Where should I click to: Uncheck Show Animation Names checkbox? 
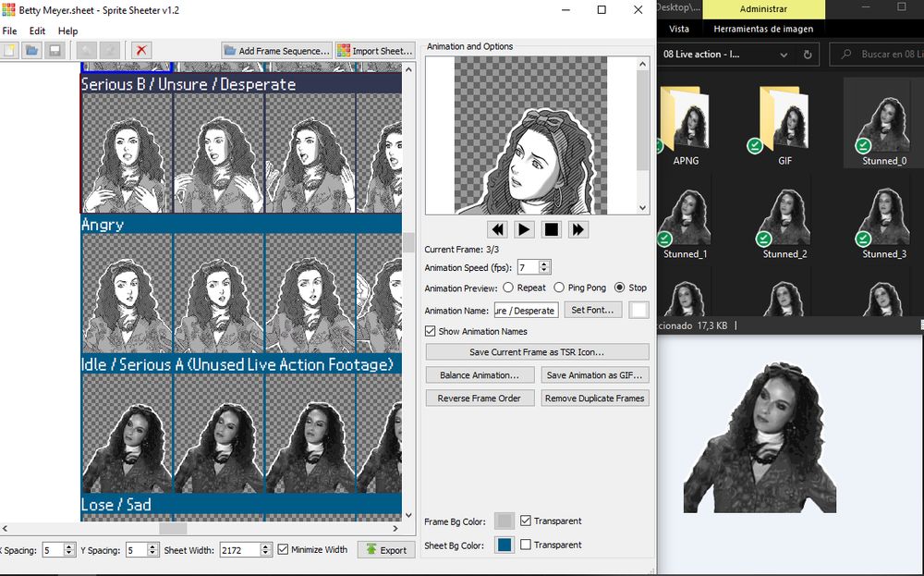coord(431,331)
